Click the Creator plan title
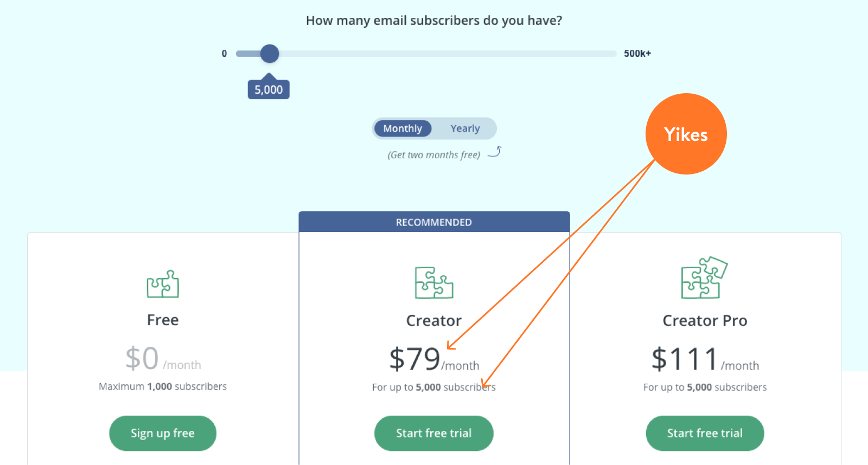This screenshot has width=868, height=465. pos(434,320)
